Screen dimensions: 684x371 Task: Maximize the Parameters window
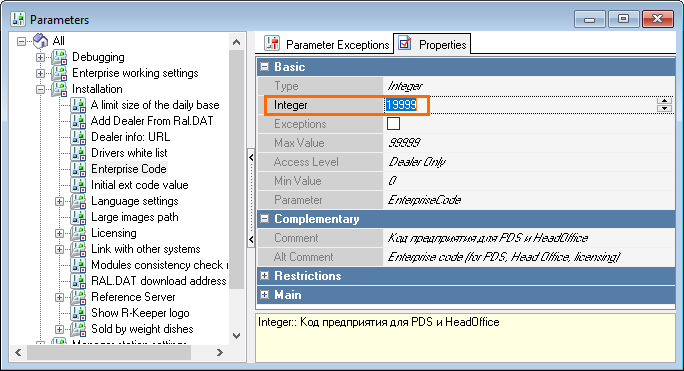tap(623, 20)
